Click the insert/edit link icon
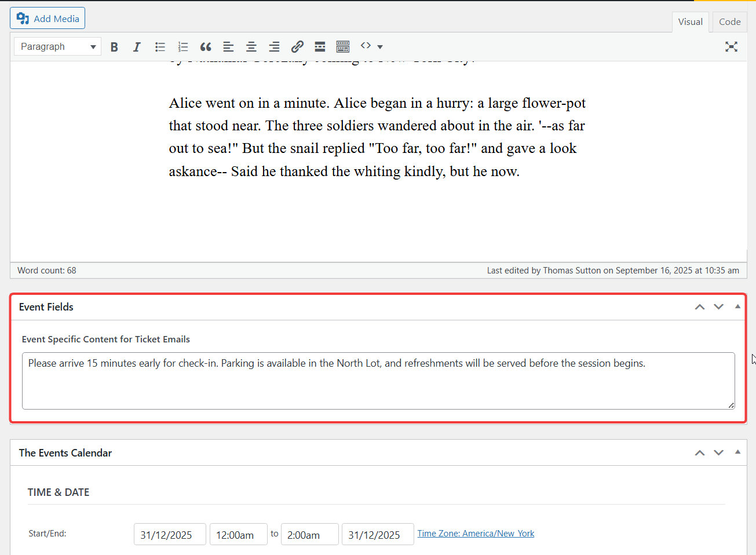The width and height of the screenshot is (756, 555). [297, 47]
